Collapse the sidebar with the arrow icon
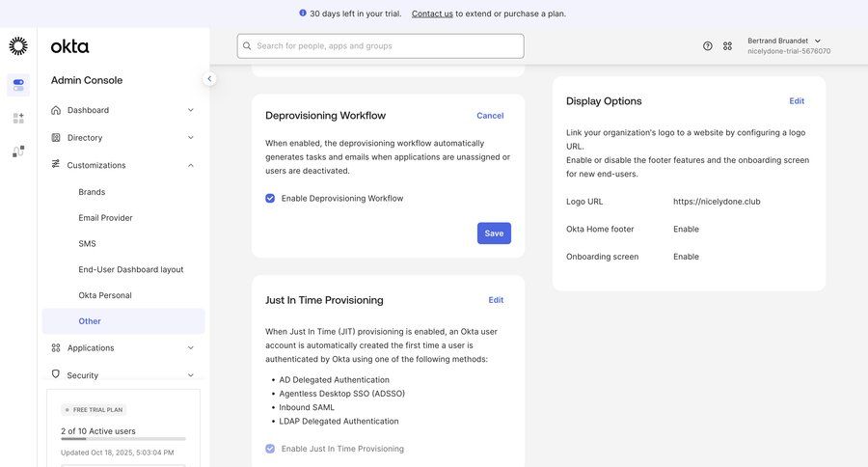 (209, 79)
